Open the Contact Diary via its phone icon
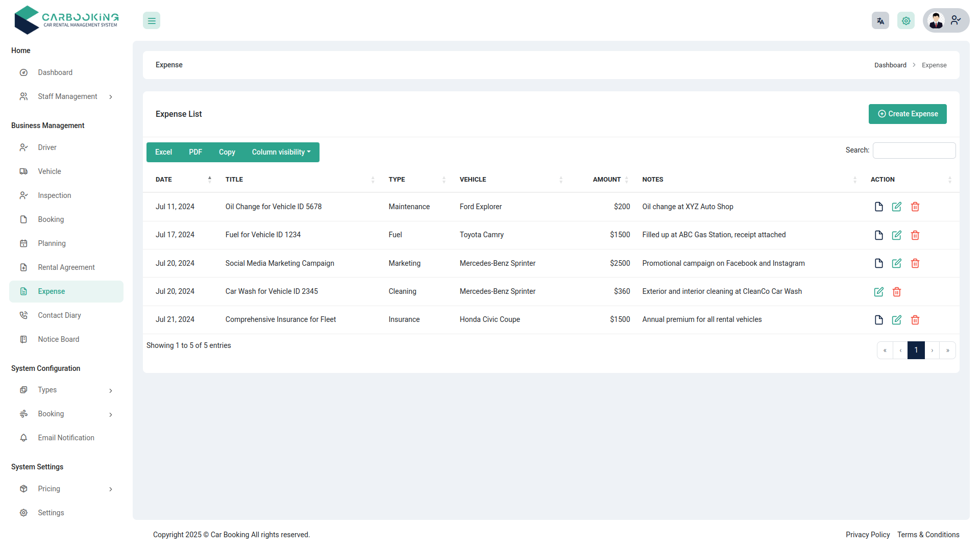The height and width of the screenshot is (551, 980). pyautogui.click(x=23, y=315)
